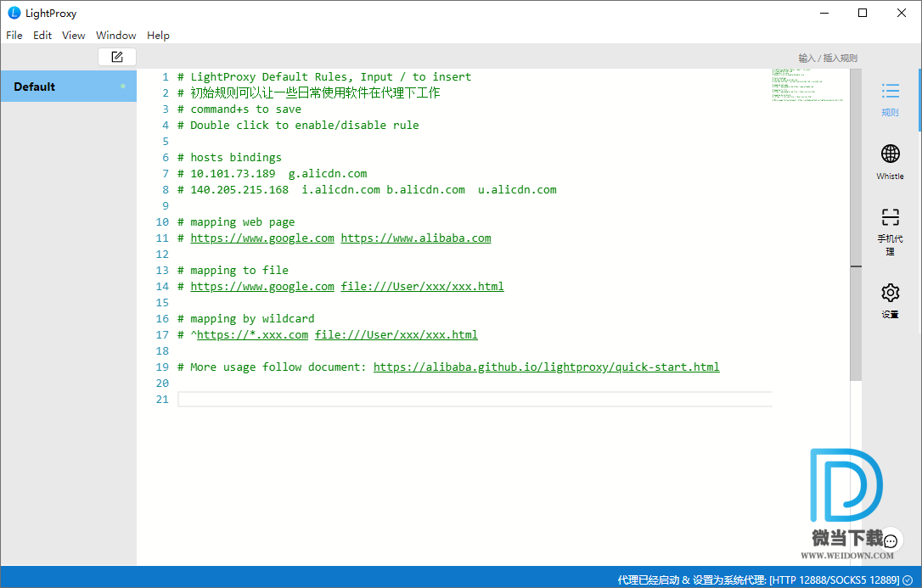
Task: Open the Edit menu
Action: (42, 36)
